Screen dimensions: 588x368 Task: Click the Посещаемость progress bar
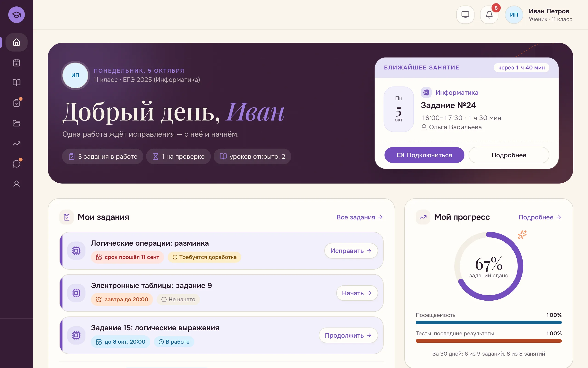point(489,322)
